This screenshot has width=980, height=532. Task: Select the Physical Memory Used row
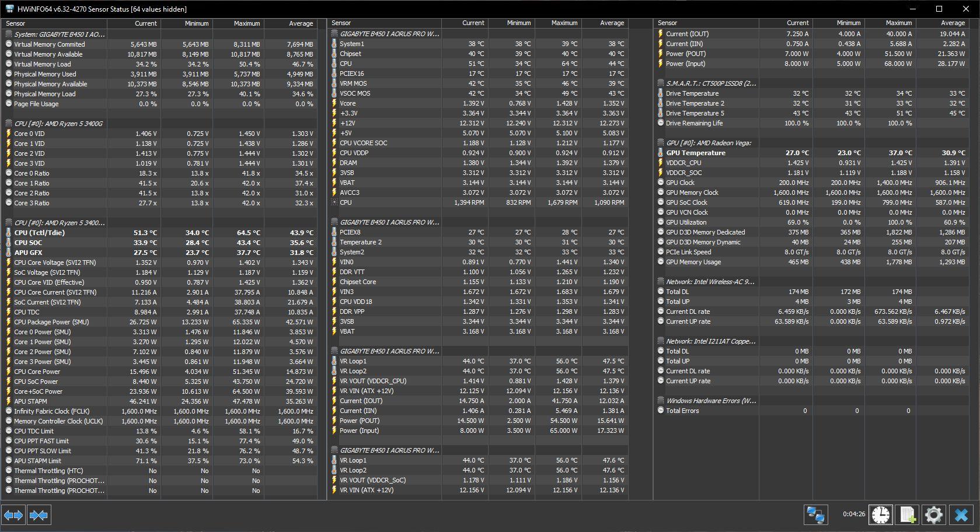click(x=159, y=74)
